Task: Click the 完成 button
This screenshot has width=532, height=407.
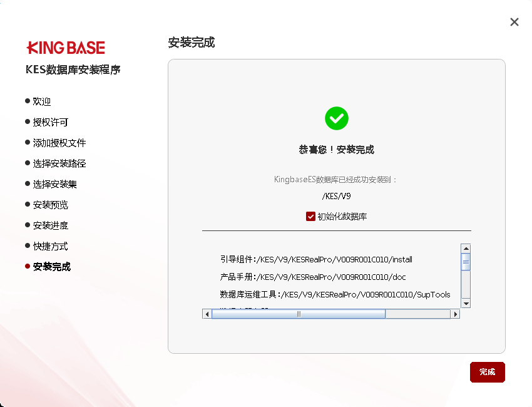Action: tap(487, 372)
